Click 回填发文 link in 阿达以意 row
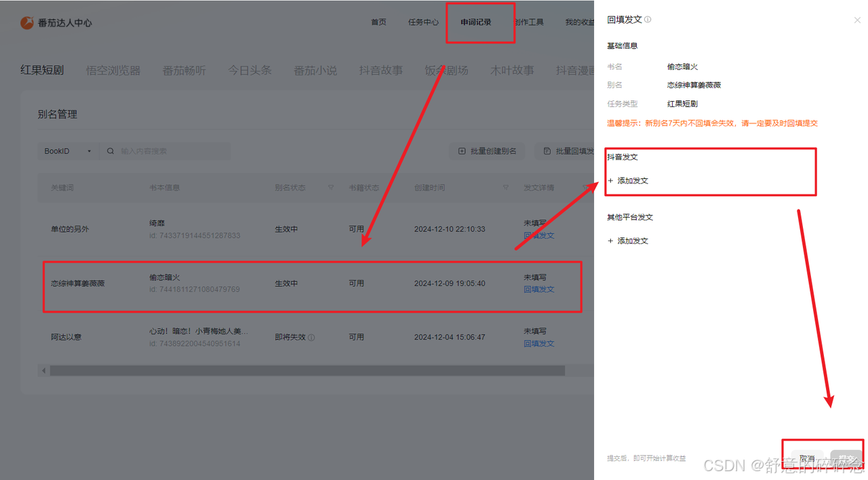Screen dimensions: 868x480 539,344
